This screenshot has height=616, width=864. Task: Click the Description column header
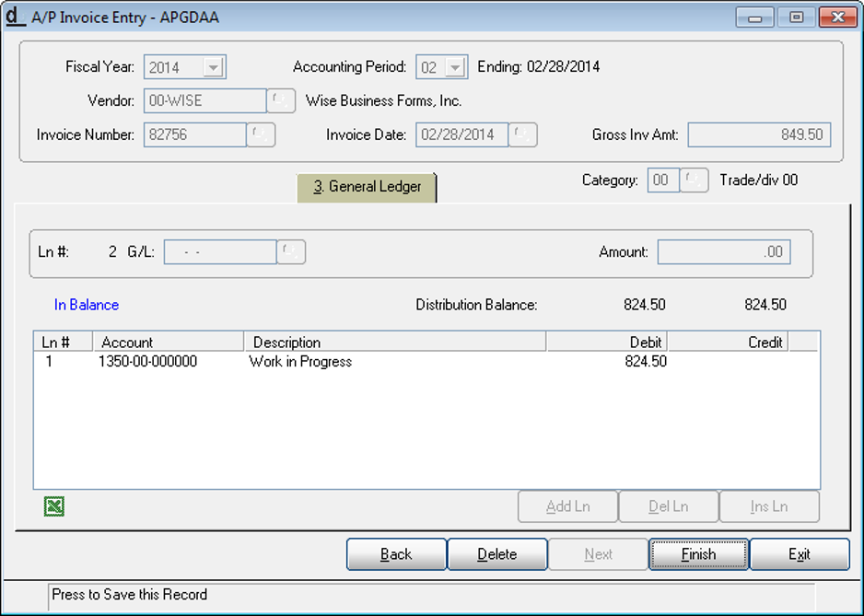(x=394, y=343)
